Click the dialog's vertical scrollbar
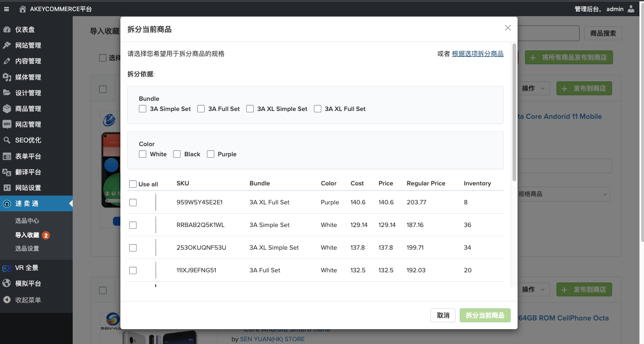The height and width of the screenshot is (344, 644). tap(514, 112)
